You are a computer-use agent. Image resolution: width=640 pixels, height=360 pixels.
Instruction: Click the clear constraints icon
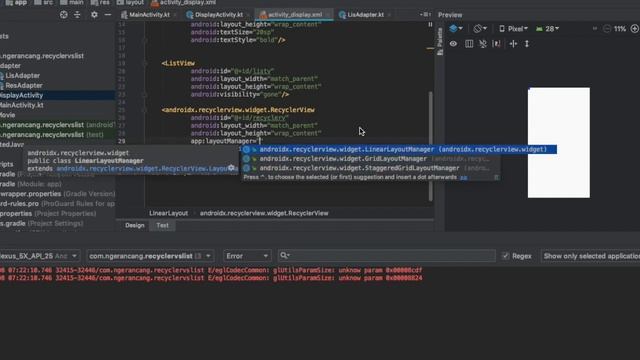[483, 44]
